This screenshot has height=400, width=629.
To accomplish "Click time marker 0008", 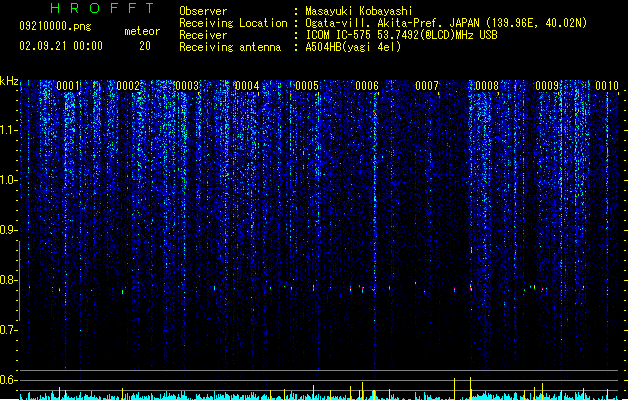I will [487, 86].
